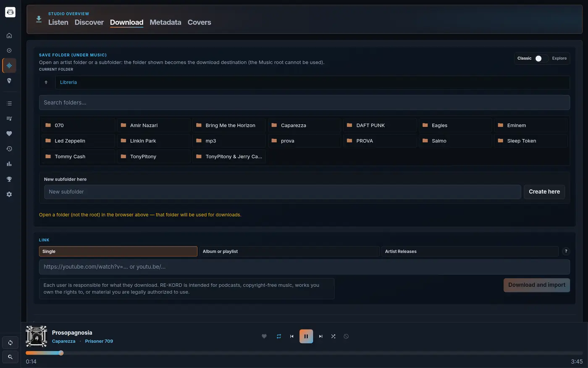Open the Covers tab

[199, 22]
